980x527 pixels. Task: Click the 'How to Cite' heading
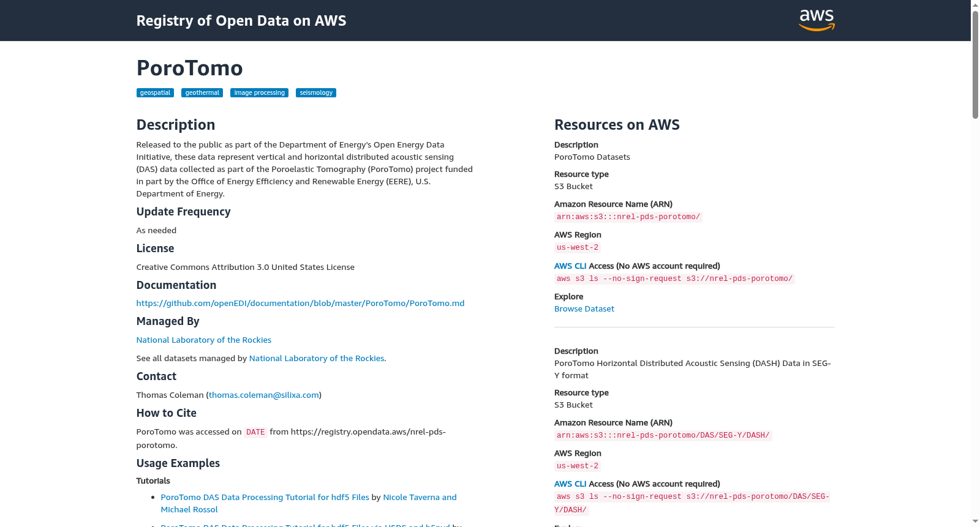tap(167, 413)
